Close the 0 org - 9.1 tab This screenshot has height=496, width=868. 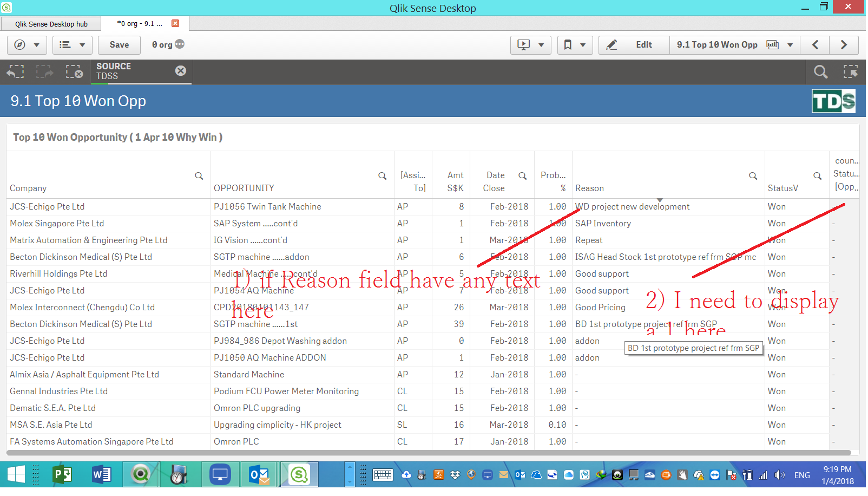(x=175, y=23)
